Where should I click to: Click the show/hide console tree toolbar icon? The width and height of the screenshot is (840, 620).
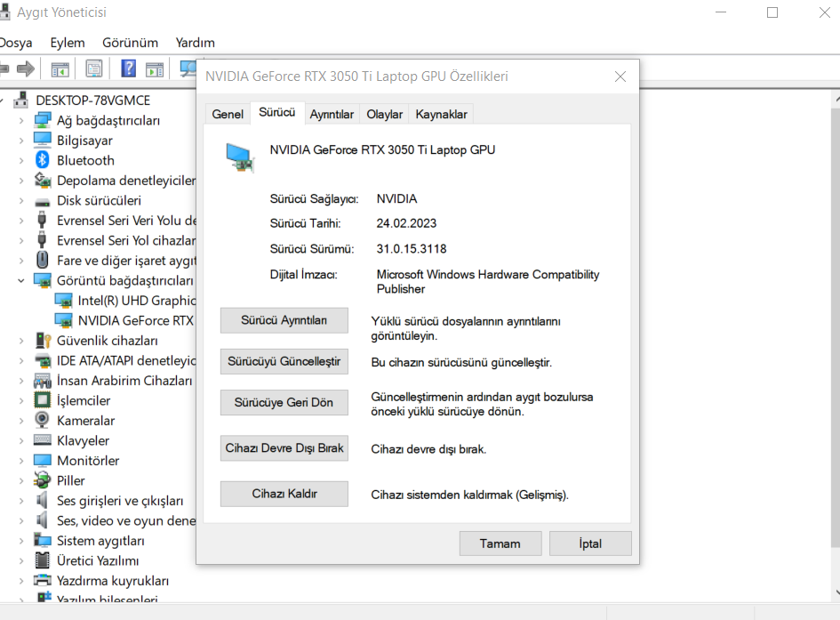click(x=60, y=68)
